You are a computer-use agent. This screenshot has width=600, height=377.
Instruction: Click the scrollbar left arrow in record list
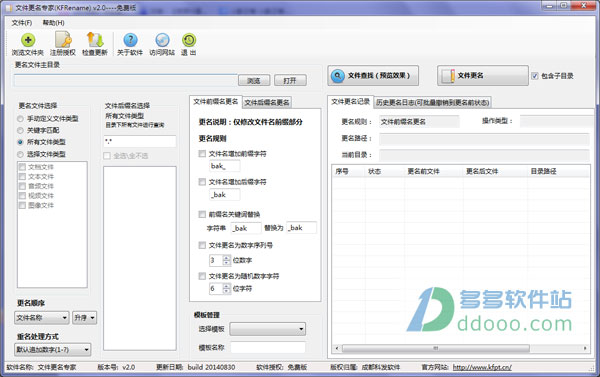[x=337, y=348]
